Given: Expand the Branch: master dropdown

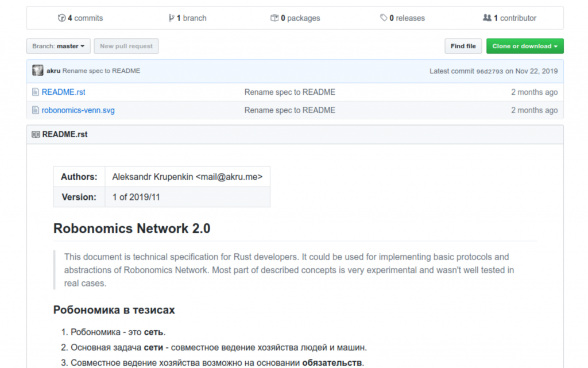Looking at the screenshot, I should (x=58, y=46).
